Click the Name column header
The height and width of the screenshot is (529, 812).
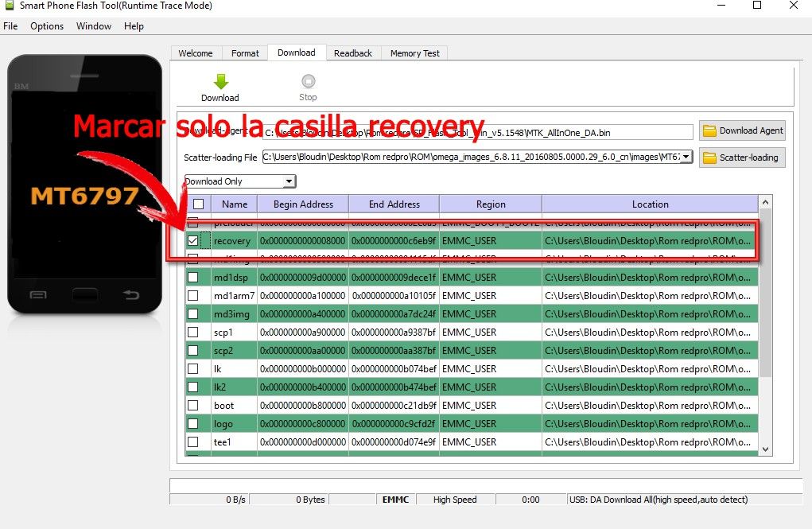pyautogui.click(x=234, y=204)
